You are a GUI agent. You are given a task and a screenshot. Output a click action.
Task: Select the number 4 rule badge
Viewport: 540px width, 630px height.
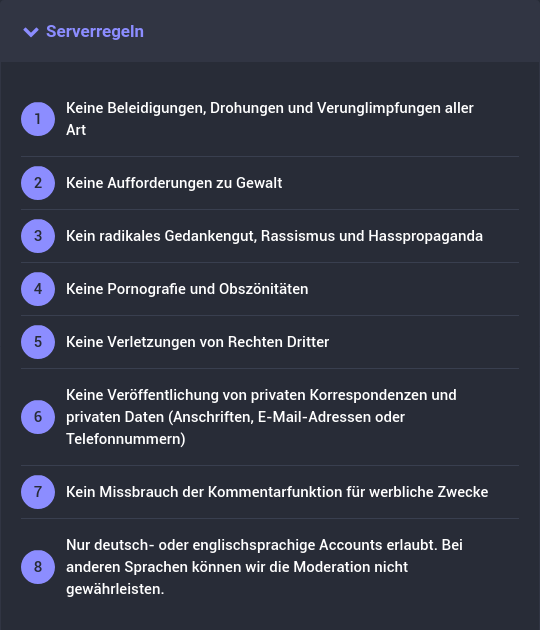38,289
